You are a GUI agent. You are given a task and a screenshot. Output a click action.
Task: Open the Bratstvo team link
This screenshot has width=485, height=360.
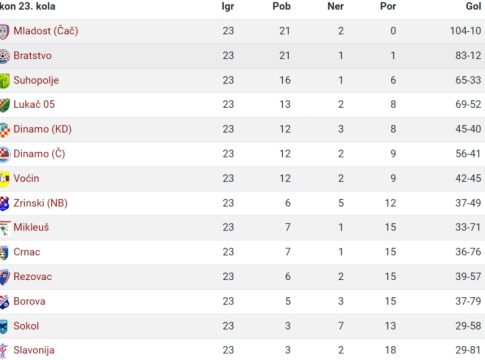tap(32, 55)
